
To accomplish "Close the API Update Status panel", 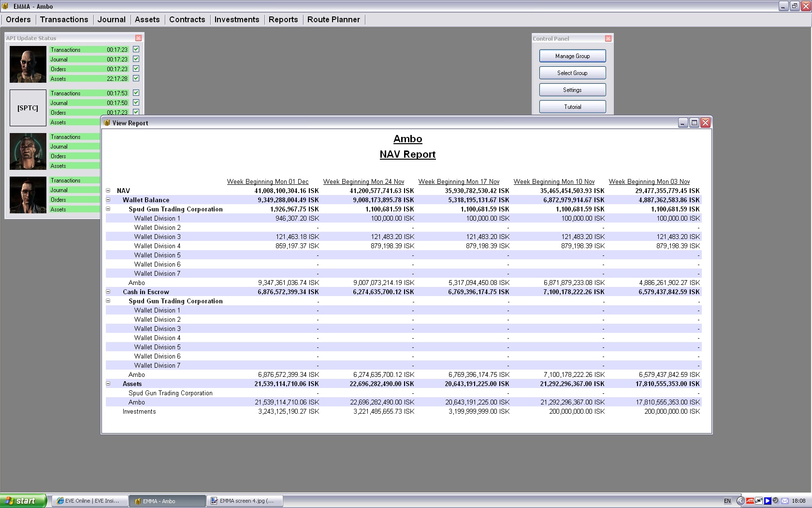I will pos(139,38).
